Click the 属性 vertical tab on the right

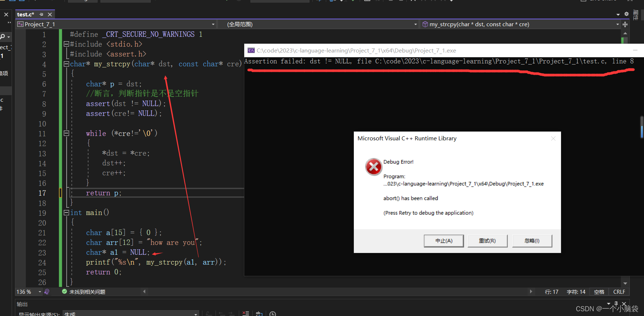(x=636, y=15)
